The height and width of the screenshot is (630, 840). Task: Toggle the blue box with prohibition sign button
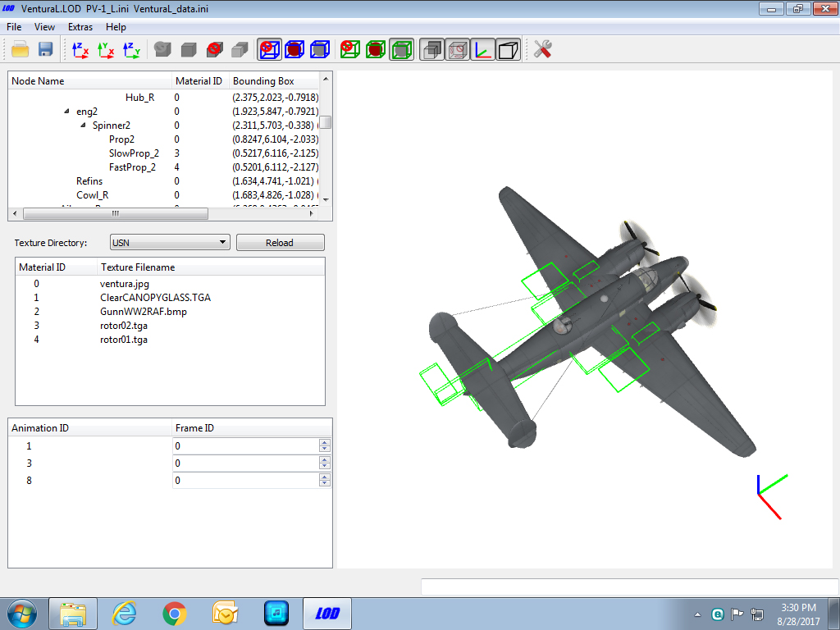click(269, 50)
